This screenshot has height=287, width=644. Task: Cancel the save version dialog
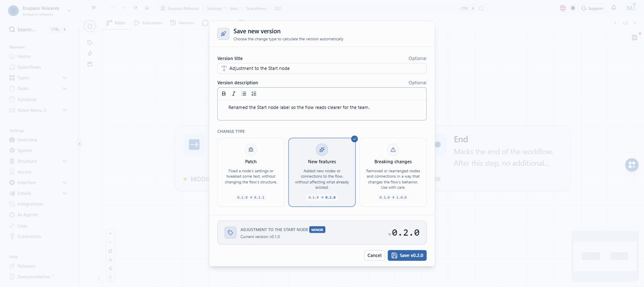click(374, 255)
